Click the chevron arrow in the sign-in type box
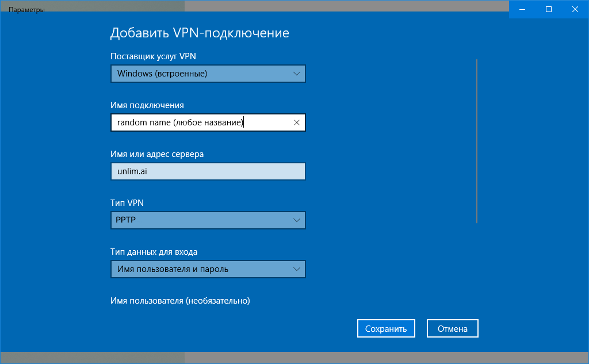Image resolution: width=589 pixels, height=364 pixels. pyautogui.click(x=297, y=269)
